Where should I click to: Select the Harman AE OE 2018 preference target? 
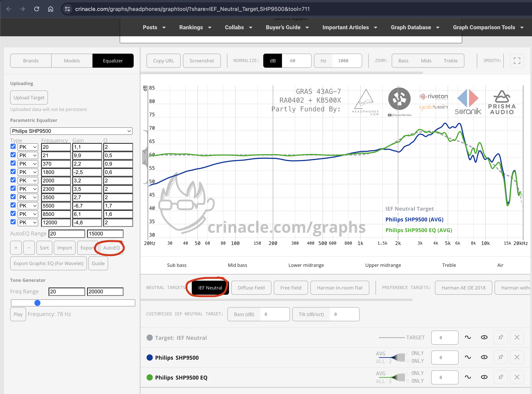click(x=463, y=288)
